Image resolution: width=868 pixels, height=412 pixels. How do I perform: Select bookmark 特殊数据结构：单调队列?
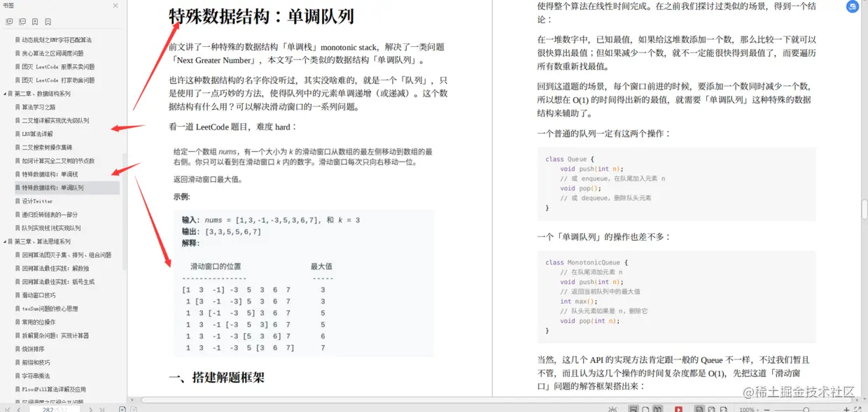tap(52, 187)
